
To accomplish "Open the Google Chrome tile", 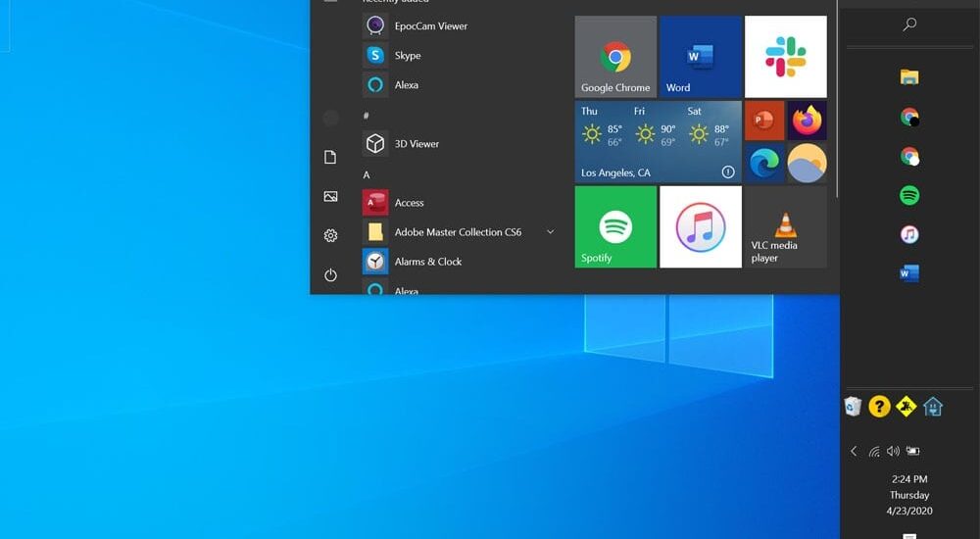I will 615,57.
